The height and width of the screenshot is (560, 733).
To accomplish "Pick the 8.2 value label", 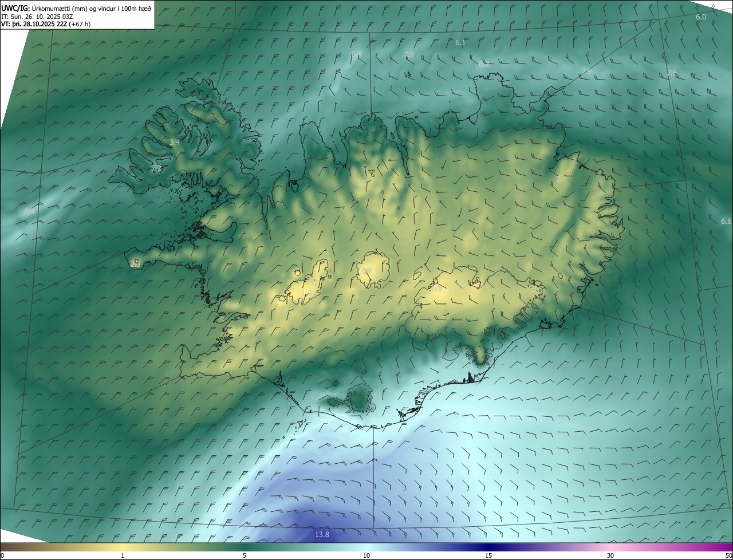I will [x=484, y=64].
